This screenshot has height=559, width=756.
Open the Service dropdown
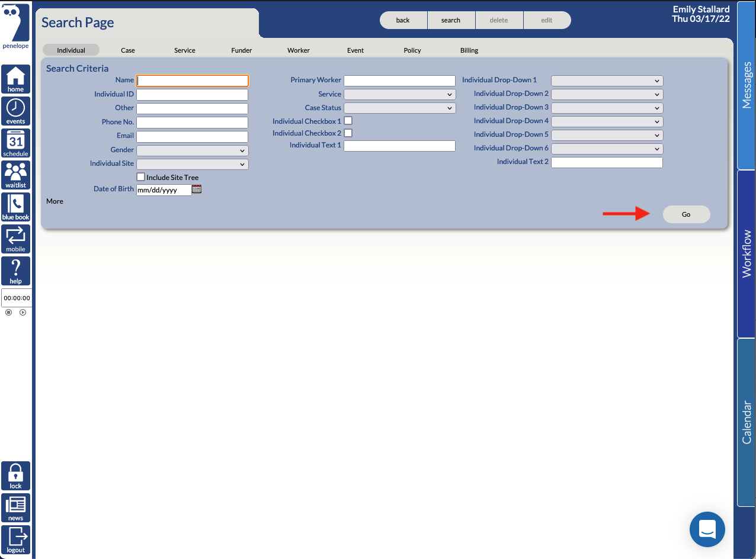399,94
